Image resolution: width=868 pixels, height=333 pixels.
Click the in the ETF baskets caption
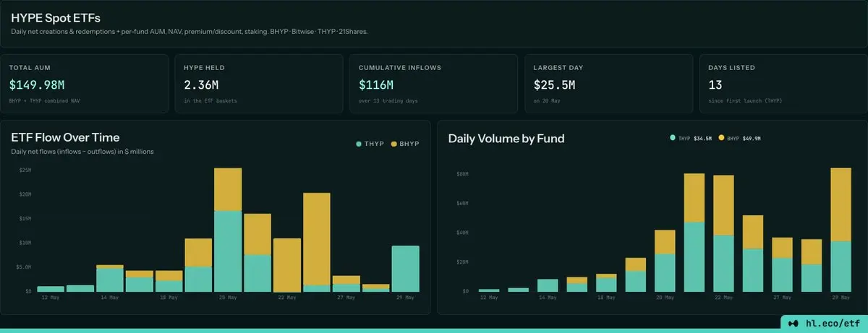pyautogui.click(x=210, y=100)
